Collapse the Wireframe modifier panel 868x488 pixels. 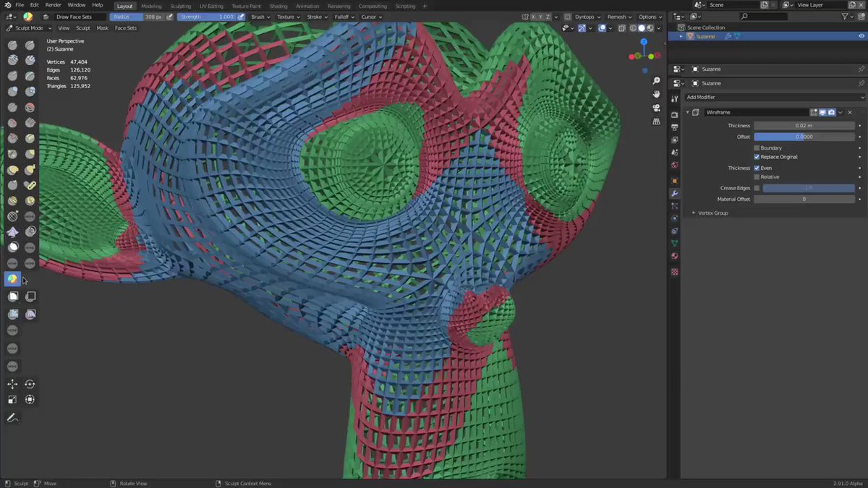coord(688,112)
